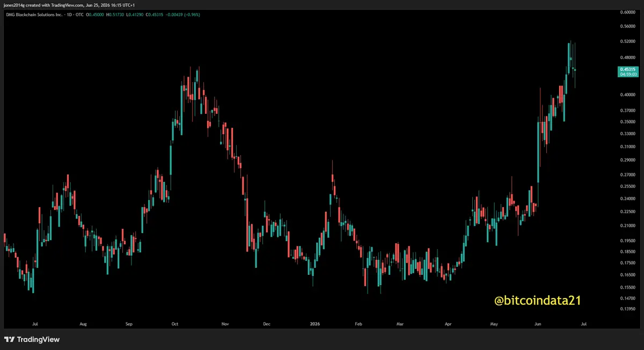
Task: Click the 0.21000 price axis label
Action: click(627, 225)
